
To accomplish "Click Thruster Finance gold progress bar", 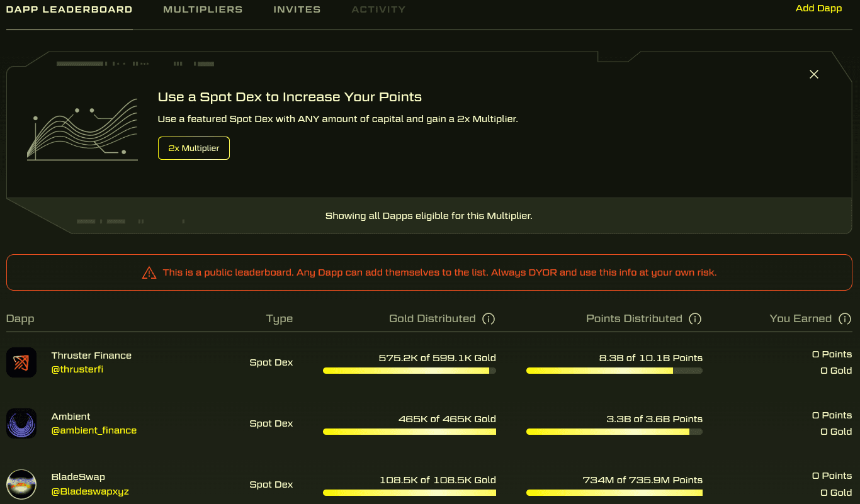I will pyautogui.click(x=409, y=371).
